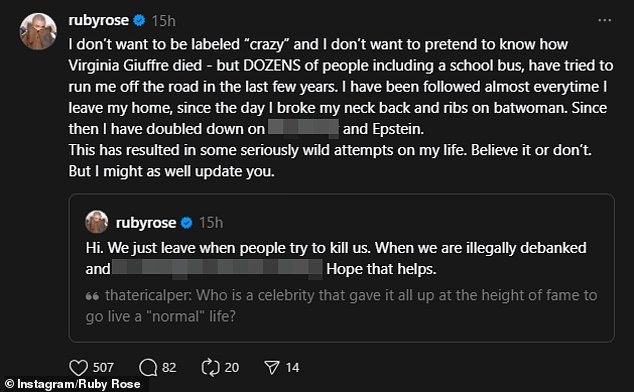634x392 pixels.
Task: Repost using the circular arrows icon
Action: (210, 368)
